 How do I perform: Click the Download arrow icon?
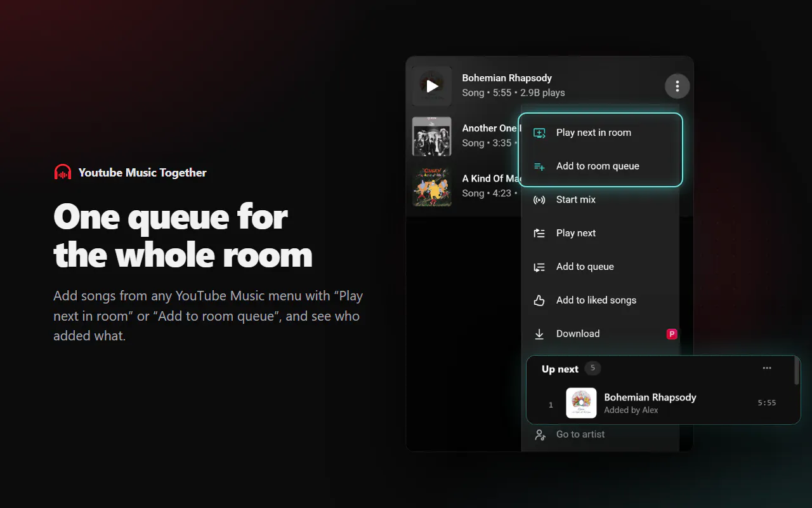click(x=539, y=334)
